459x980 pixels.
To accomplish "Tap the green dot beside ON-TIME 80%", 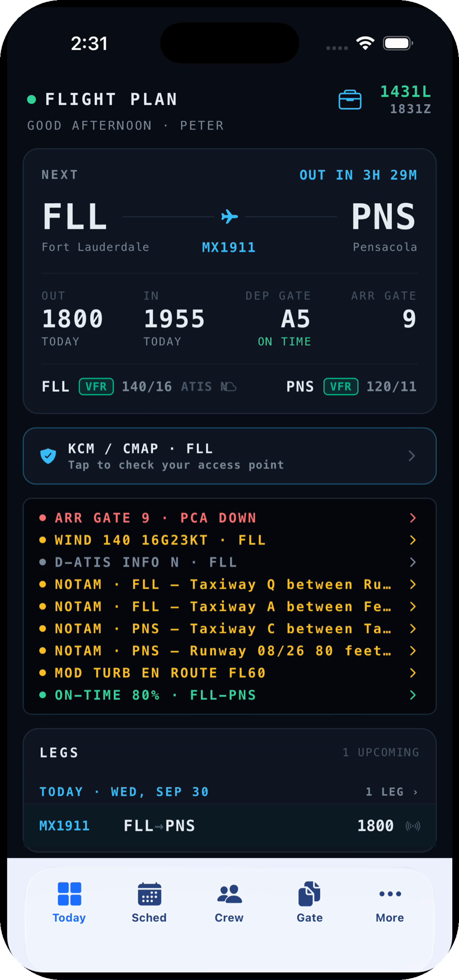I will pos(43,695).
